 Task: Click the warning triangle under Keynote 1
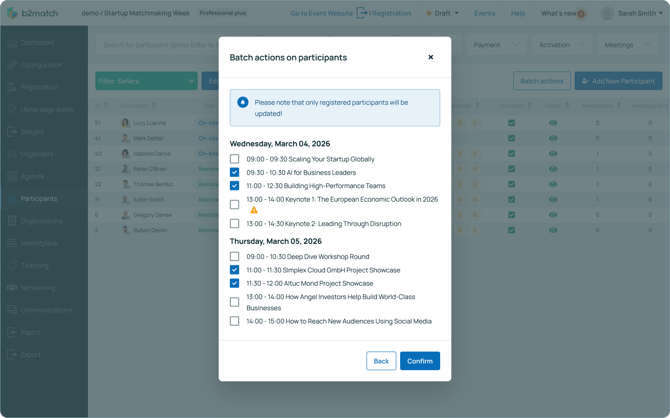[254, 210]
